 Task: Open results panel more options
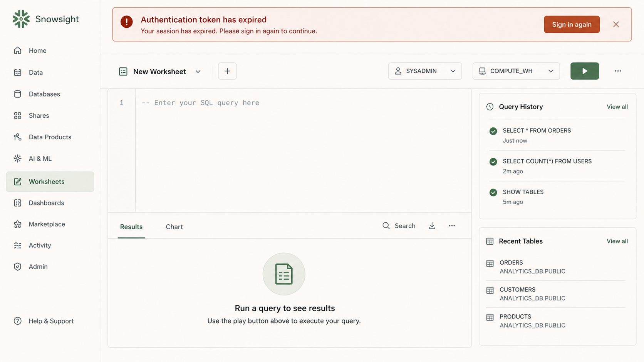pyautogui.click(x=452, y=226)
